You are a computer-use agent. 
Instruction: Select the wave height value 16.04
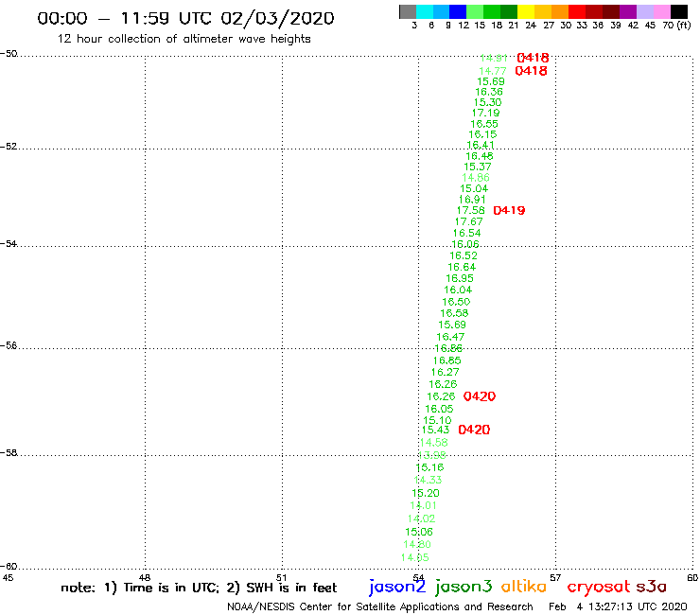[458, 290]
